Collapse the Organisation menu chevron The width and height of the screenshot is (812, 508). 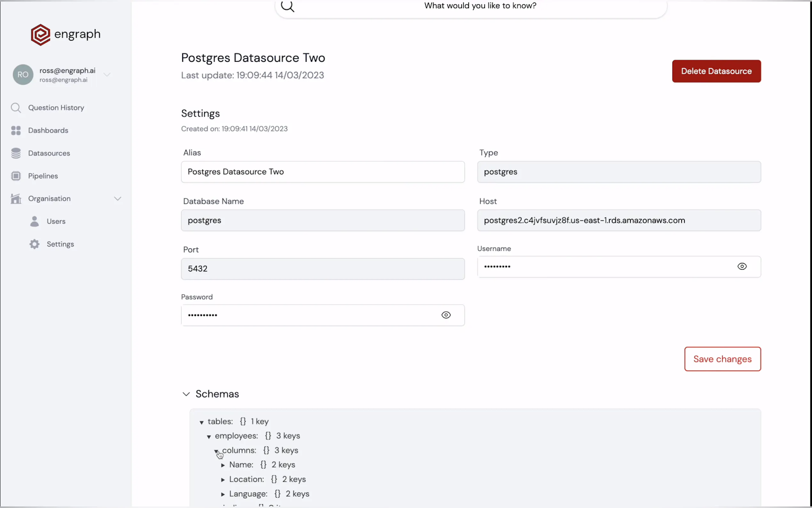118,199
